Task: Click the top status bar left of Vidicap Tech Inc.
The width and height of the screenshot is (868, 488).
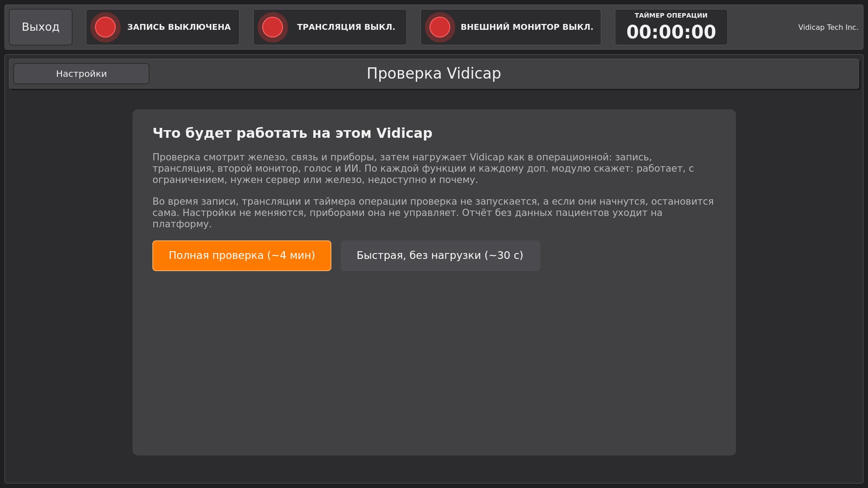Action: [763, 27]
